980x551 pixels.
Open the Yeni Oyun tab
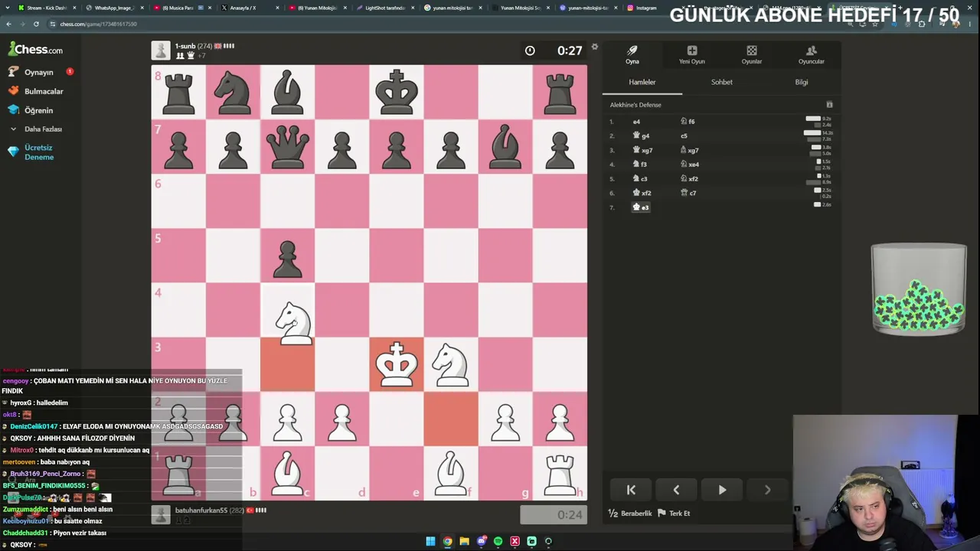(692, 55)
